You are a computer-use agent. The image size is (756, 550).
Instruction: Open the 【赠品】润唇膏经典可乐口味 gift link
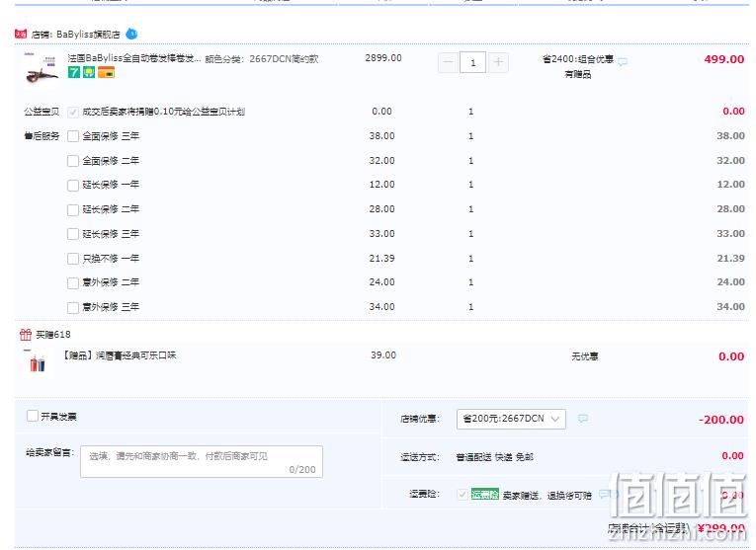[120, 355]
